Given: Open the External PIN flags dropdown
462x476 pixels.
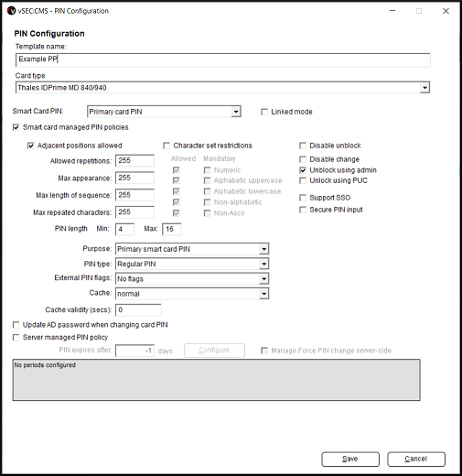Looking at the screenshot, I should click(192, 278).
